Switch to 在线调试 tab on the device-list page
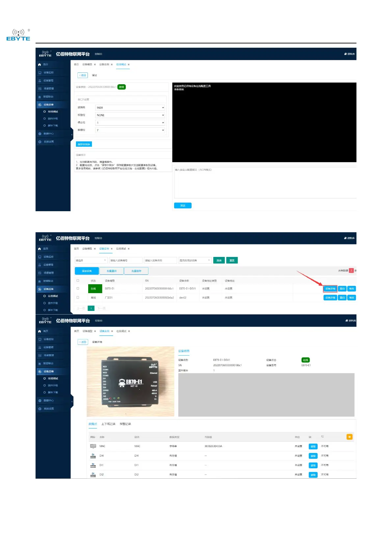Viewport: 392px width, 554px height. click(x=121, y=249)
